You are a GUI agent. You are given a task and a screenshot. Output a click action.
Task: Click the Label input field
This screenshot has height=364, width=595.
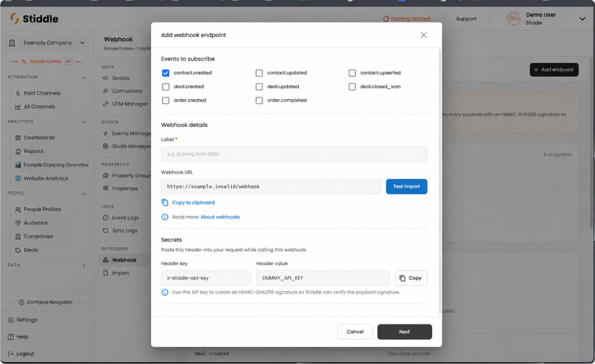click(x=294, y=154)
